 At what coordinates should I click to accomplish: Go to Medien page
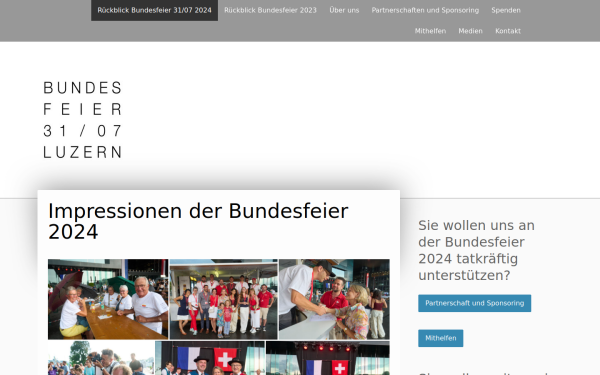click(x=470, y=31)
